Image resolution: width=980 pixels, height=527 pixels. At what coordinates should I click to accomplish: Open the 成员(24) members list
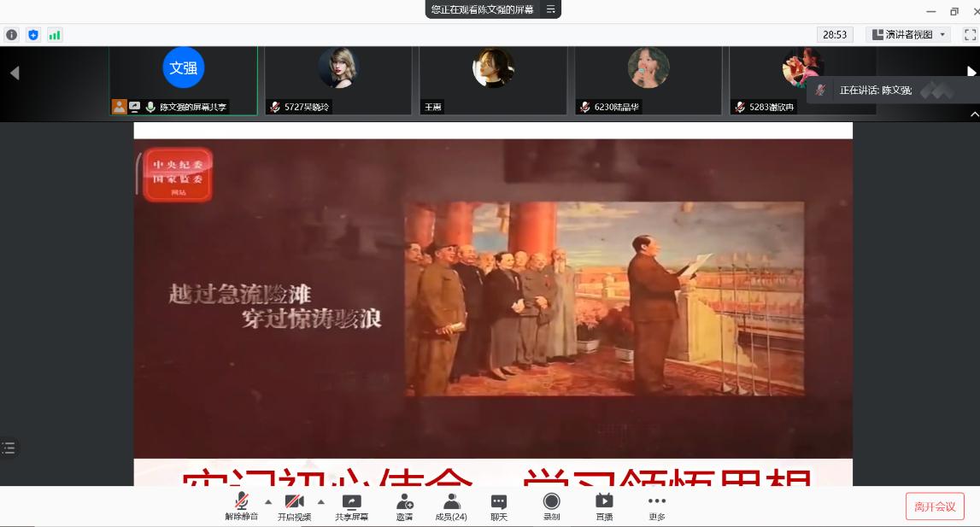[x=451, y=507]
